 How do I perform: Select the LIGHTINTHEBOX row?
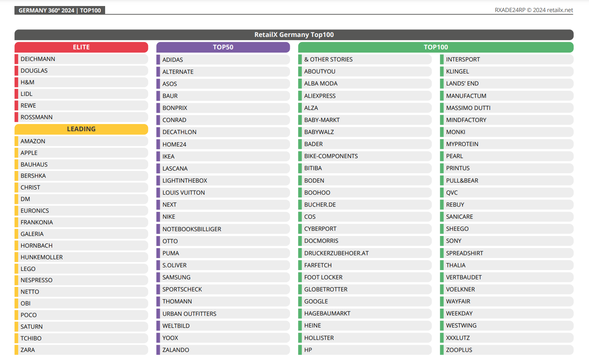point(223,181)
